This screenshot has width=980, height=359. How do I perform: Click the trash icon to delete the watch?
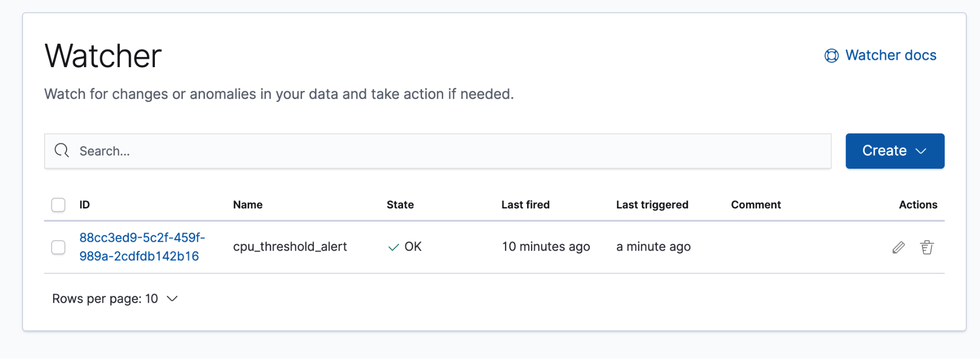(x=927, y=247)
